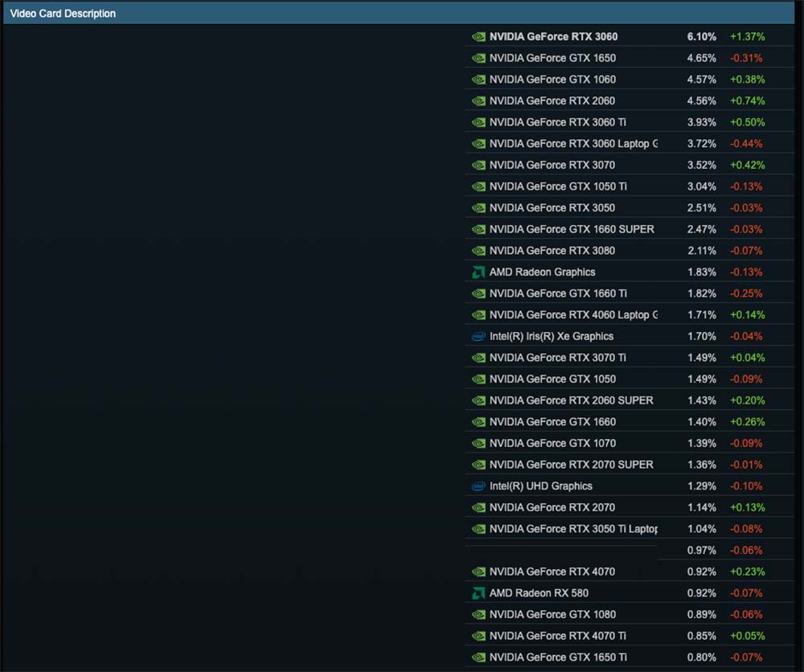Click the AMD logo beside AMD Radeon Graphics
804x672 pixels.
478,272
